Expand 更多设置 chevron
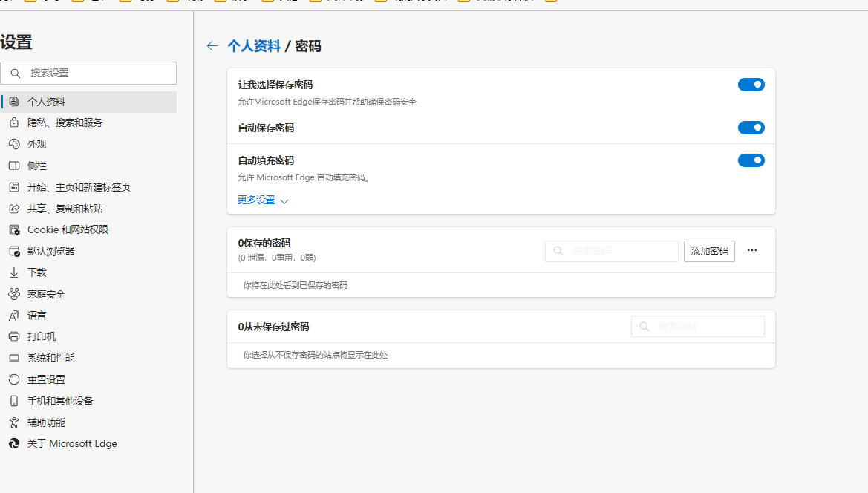Screen dimensions: 868x493 284,201
